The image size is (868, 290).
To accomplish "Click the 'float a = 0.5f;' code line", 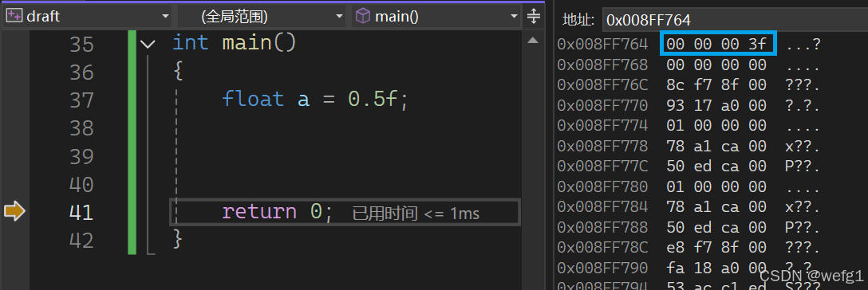I will point(315,100).
